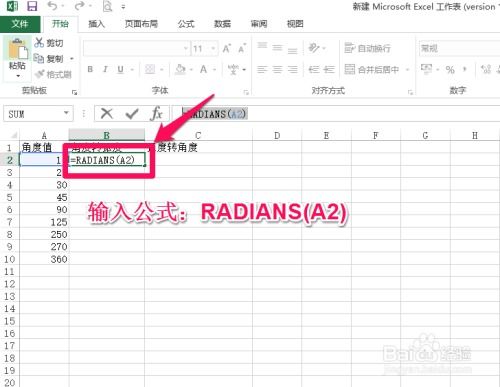
Task: Click the Save icon in quick access toolbar
Action: tap(32, 6)
